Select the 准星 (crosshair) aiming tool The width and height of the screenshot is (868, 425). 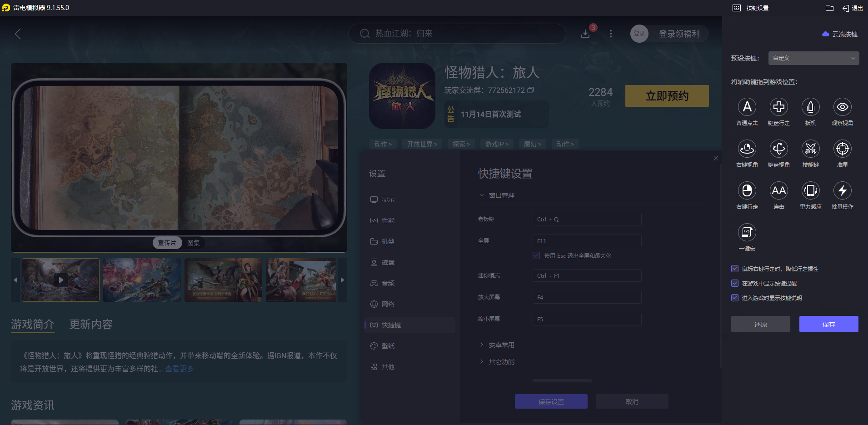[842, 149]
